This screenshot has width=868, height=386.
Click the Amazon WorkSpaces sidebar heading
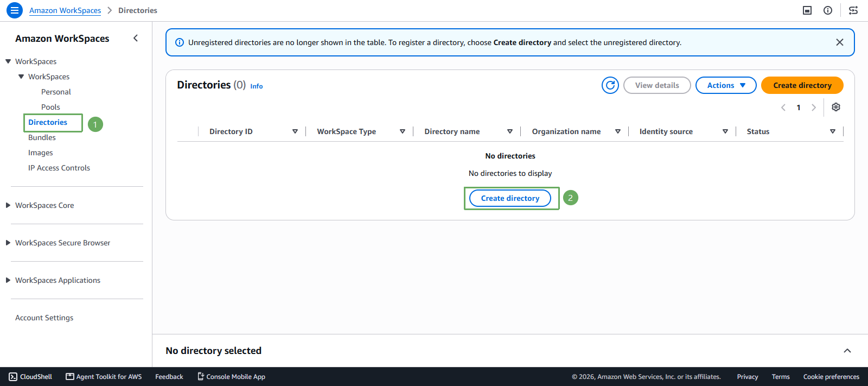(62, 39)
